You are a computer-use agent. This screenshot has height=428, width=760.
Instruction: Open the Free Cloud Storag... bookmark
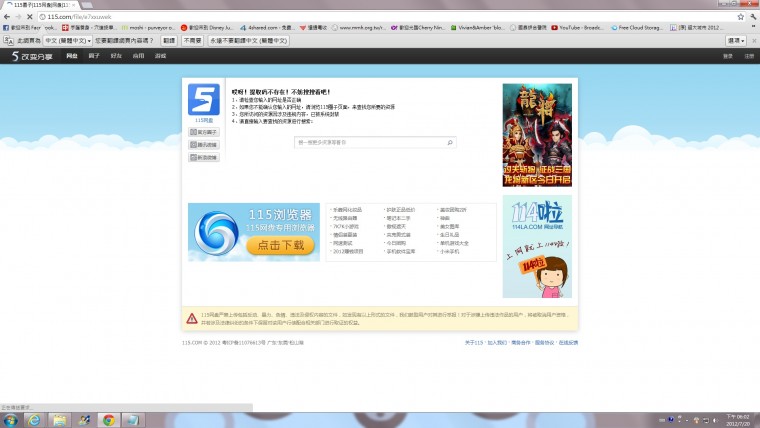(x=637, y=28)
